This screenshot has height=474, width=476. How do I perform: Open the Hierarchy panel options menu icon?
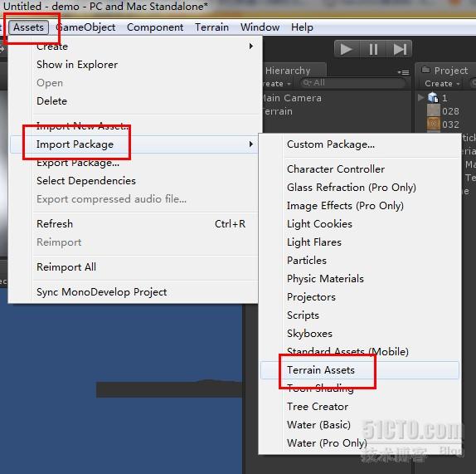click(404, 72)
